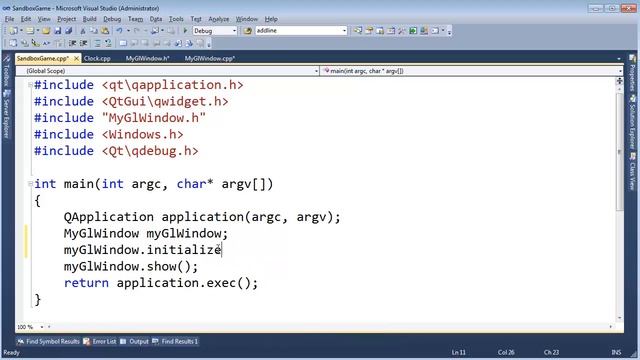Collapse the int main outlining block
Screen dimensions: 640x360
(x=30, y=184)
